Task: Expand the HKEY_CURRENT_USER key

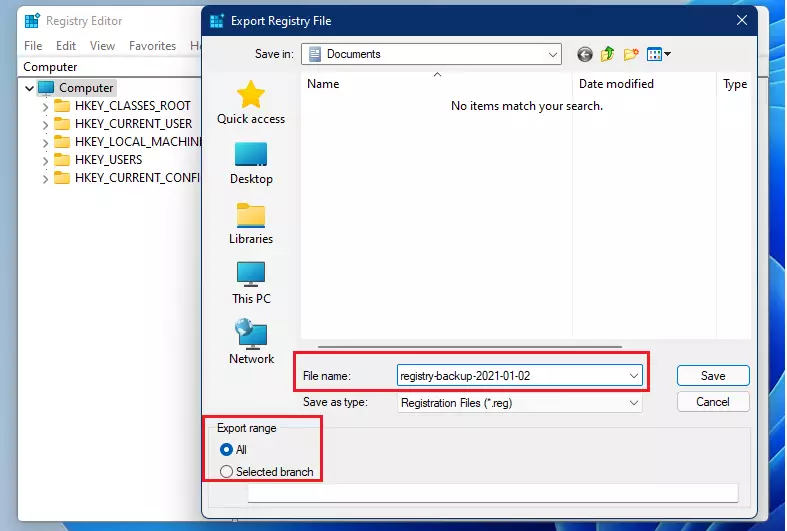Action: click(45, 124)
